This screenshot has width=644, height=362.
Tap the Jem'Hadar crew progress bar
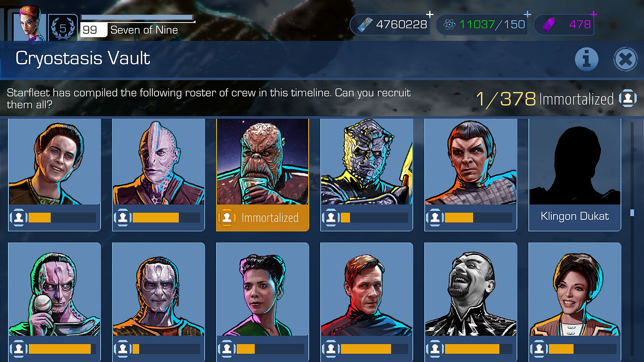point(374,218)
